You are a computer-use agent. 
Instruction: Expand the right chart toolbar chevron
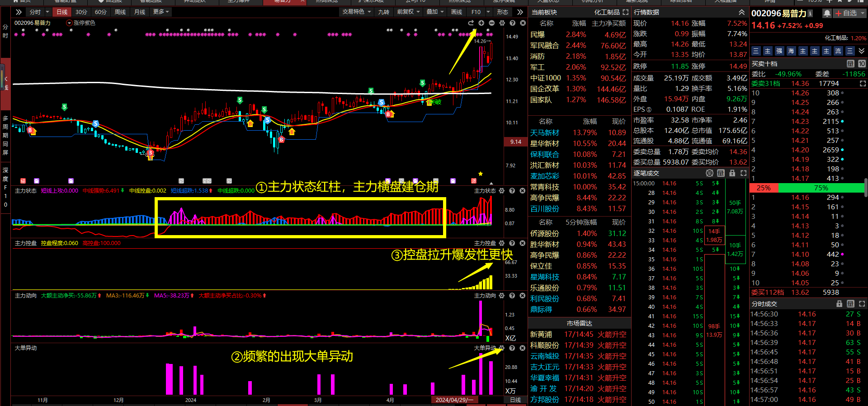click(x=520, y=12)
